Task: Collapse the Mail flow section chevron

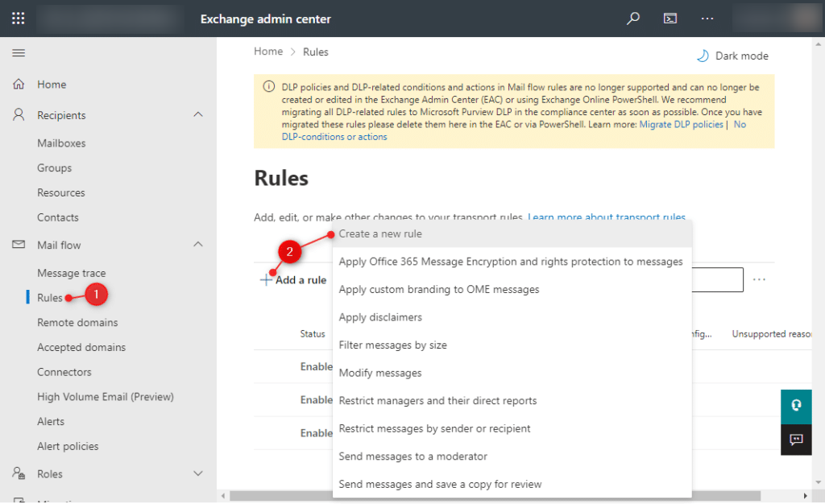Action: pyautogui.click(x=198, y=245)
